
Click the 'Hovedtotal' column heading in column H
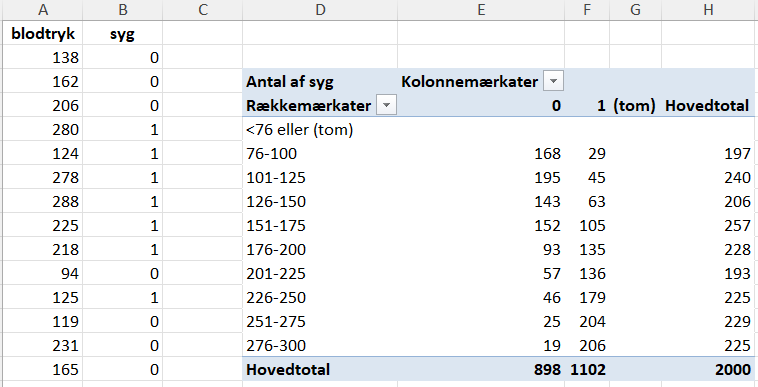(708, 106)
